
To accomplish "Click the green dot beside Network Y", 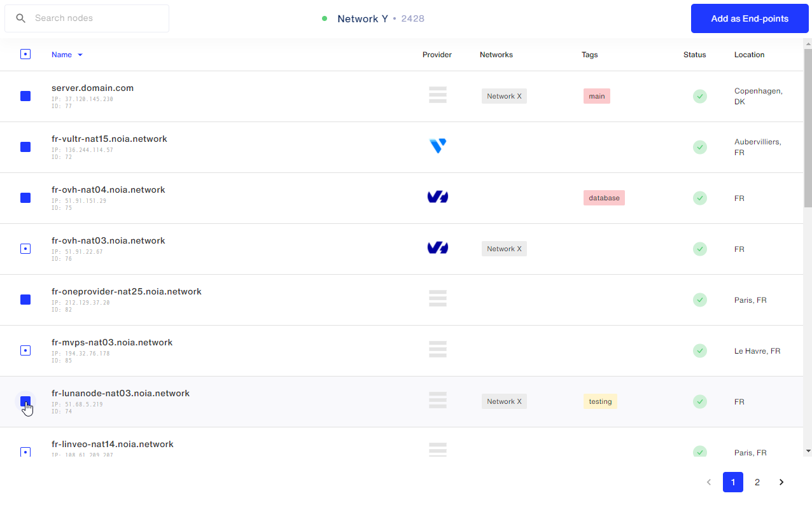I will click(x=325, y=18).
